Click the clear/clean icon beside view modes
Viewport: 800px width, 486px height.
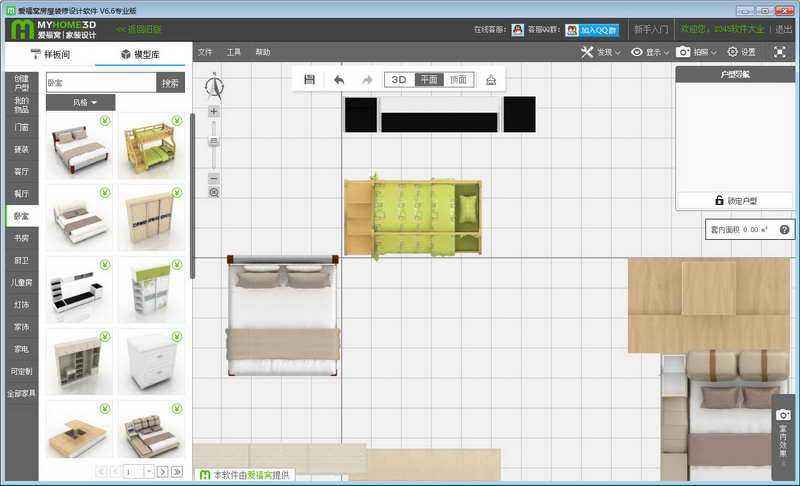pyautogui.click(x=491, y=80)
